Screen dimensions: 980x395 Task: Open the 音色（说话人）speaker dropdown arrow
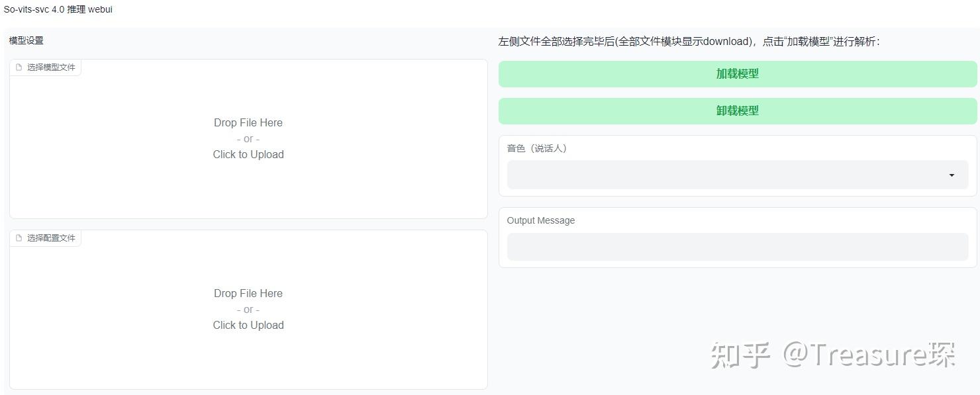952,175
